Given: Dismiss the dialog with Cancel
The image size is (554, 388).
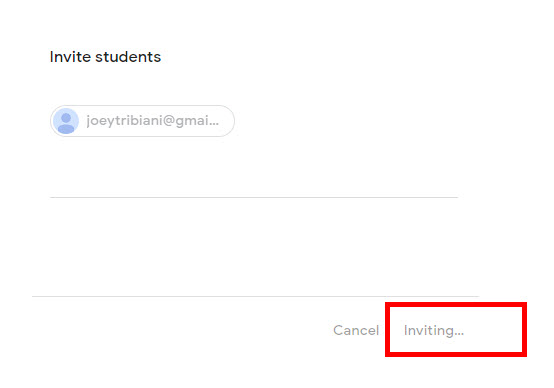Looking at the screenshot, I should point(356,330).
